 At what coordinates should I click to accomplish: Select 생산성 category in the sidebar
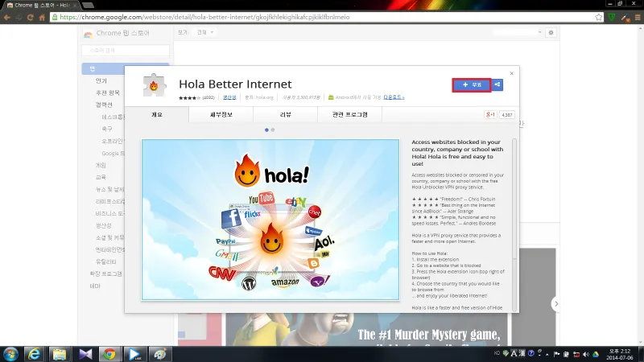pos(104,225)
